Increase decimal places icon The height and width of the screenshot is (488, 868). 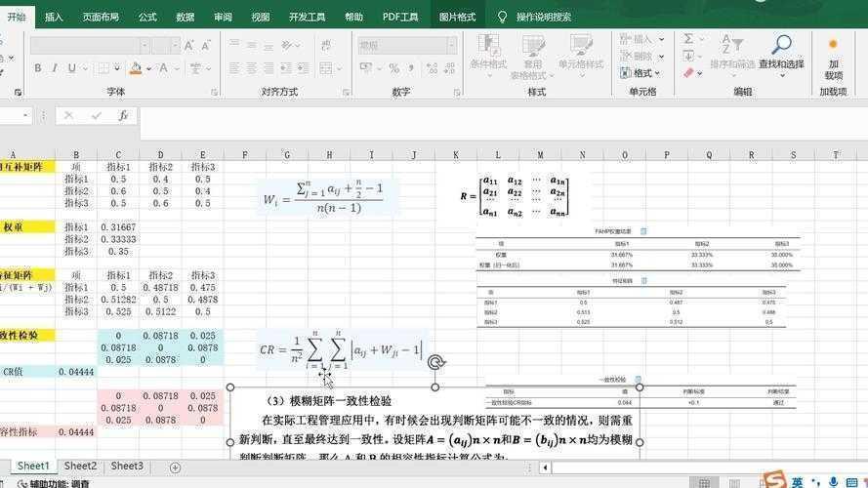pyautogui.click(x=432, y=68)
